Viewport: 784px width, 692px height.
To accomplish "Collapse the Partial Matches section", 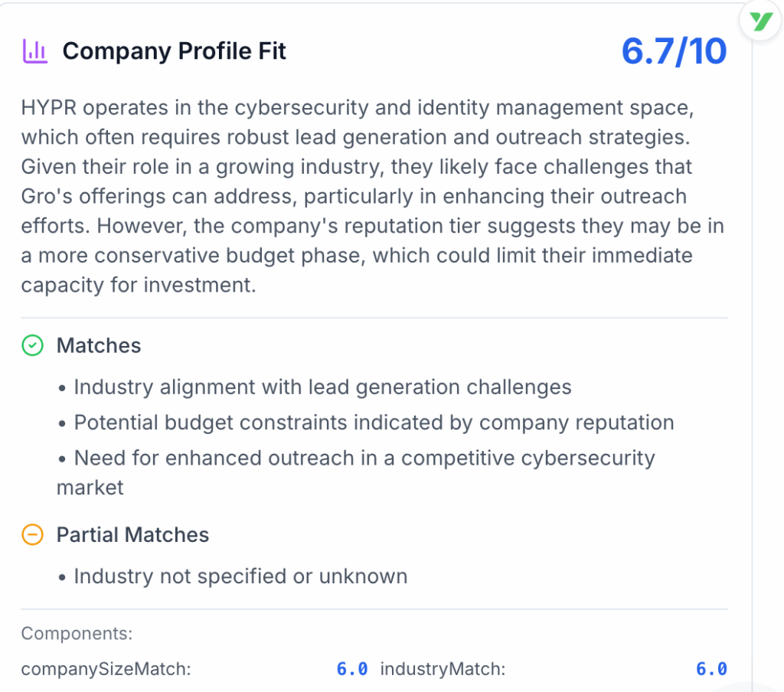I will tap(132, 535).
